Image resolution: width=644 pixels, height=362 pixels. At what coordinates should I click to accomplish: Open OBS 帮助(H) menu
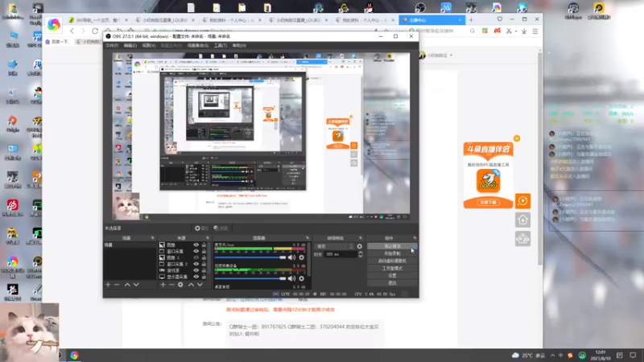239,46
